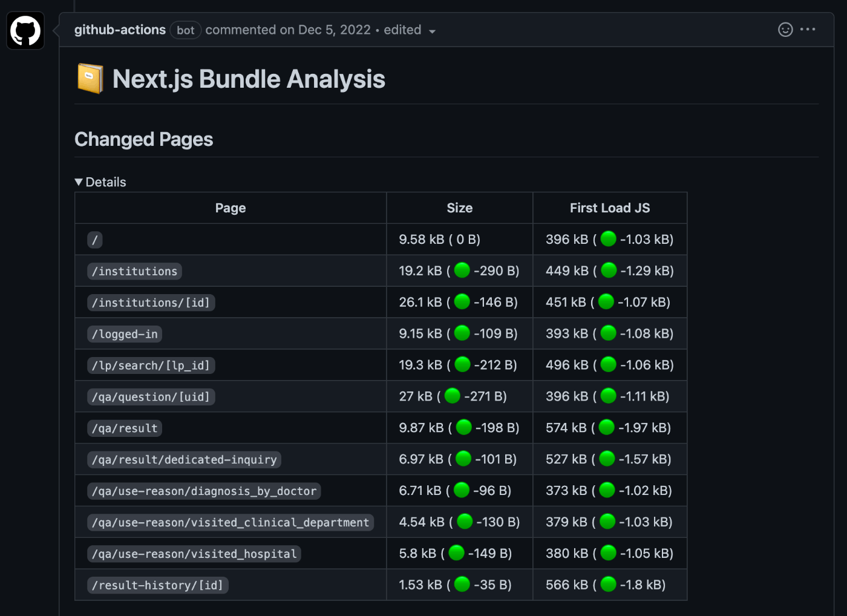Click the 373 kB first load value
The image size is (847, 616).
point(566,491)
